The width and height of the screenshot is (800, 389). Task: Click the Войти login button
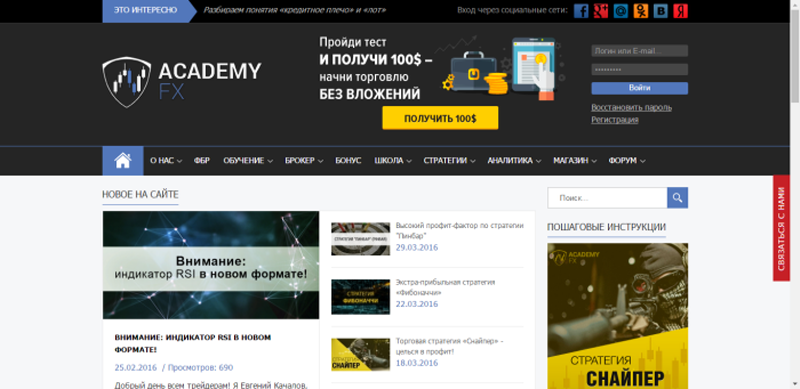(639, 88)
